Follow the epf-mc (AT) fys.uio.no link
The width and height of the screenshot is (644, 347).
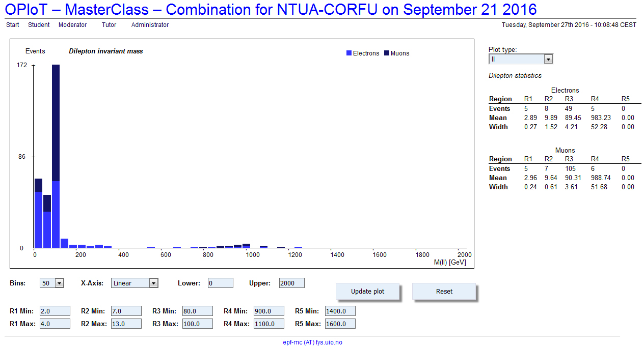313,342
